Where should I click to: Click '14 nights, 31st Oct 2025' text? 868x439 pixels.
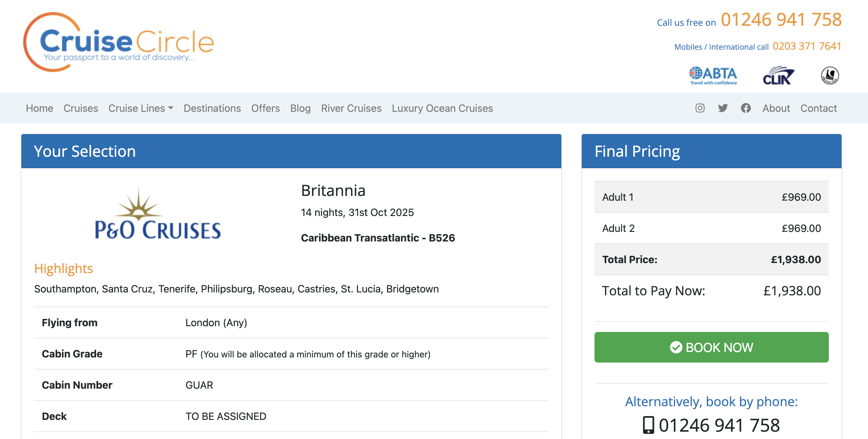click(357, 212)
